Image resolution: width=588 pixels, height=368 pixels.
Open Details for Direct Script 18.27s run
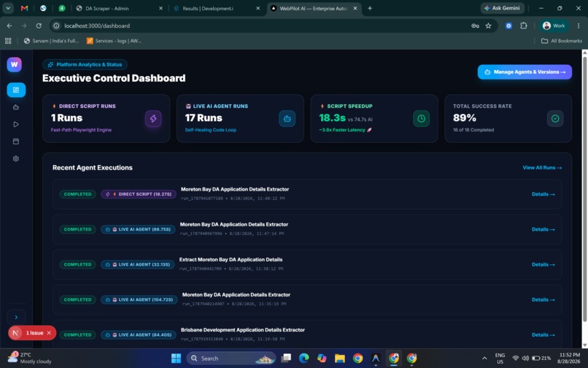(x=543, y=194)
